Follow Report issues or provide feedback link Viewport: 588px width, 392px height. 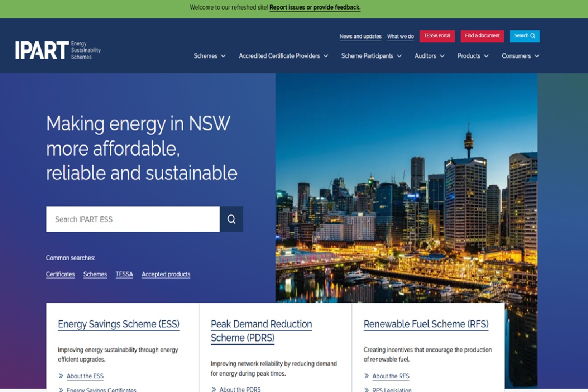click(x=315, y=7)
